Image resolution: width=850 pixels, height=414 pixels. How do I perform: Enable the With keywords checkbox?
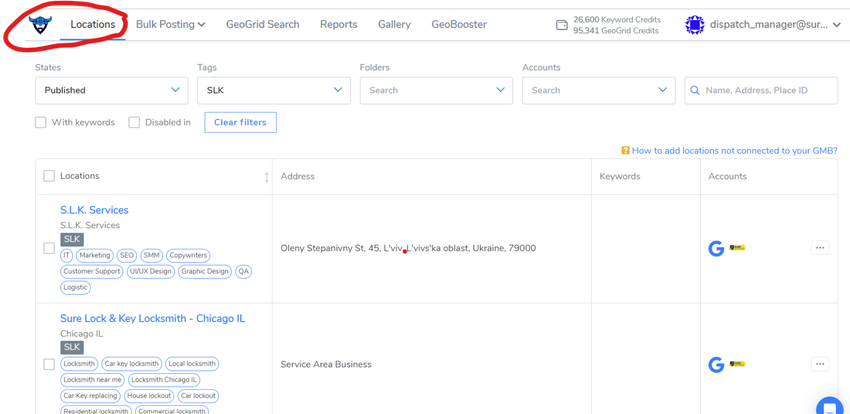(x=41, y=122)
